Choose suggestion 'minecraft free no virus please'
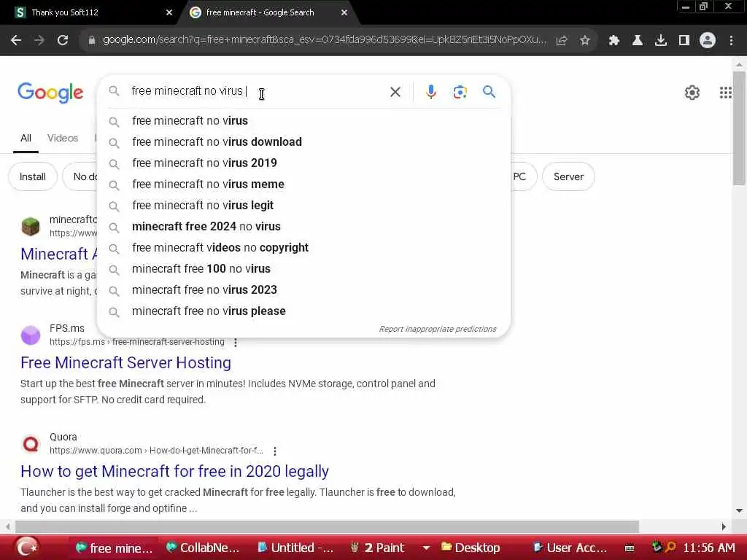This screenshot has height=560, width=747. tap(303, 311)
